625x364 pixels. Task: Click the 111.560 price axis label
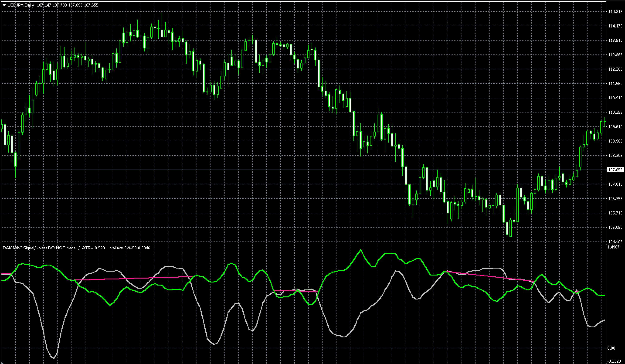coord(615,84)
